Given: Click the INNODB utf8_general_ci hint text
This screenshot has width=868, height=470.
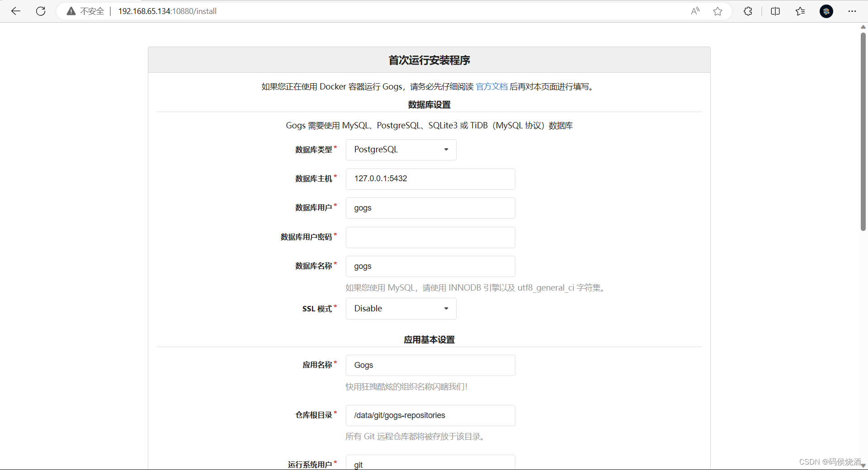Looking at the screenshot, I should pos(476,288).
